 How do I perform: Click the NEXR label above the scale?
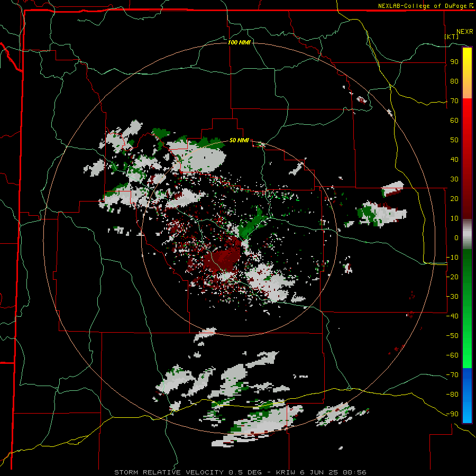[465, 32]
